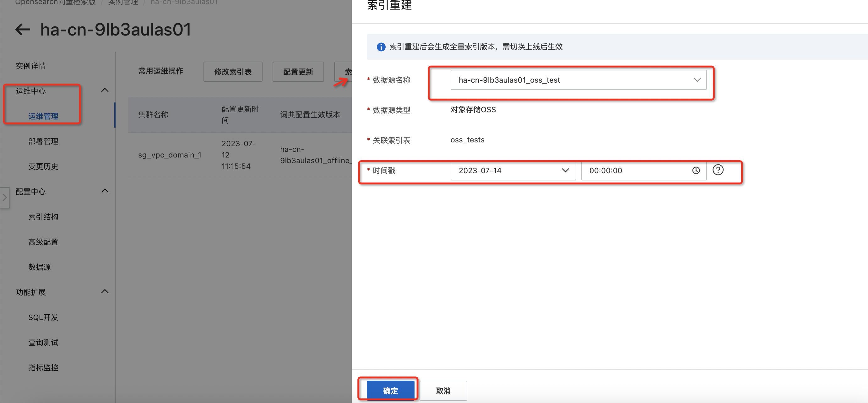Click the blue info icon in notice banner
This screenshot has width=868, height=403.
tap(381, 47)
